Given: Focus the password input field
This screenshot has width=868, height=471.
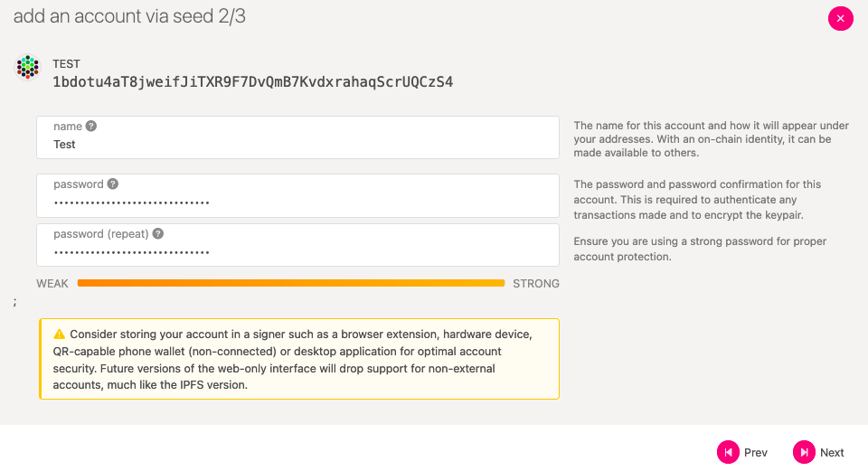Looking at the screenshot, I should coord(297,195).
